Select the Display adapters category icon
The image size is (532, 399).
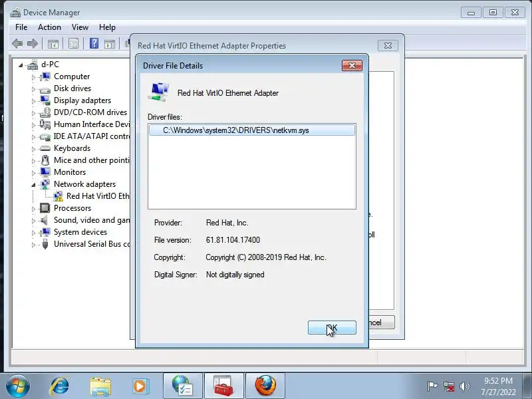tap(45, 100)
